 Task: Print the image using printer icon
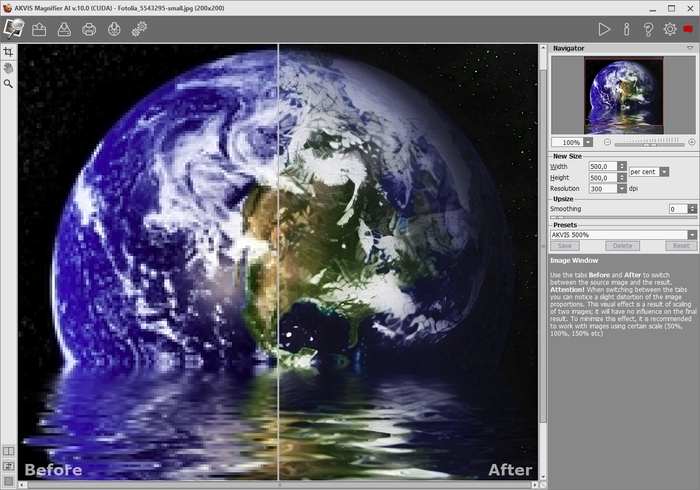[x=89, y=29]
